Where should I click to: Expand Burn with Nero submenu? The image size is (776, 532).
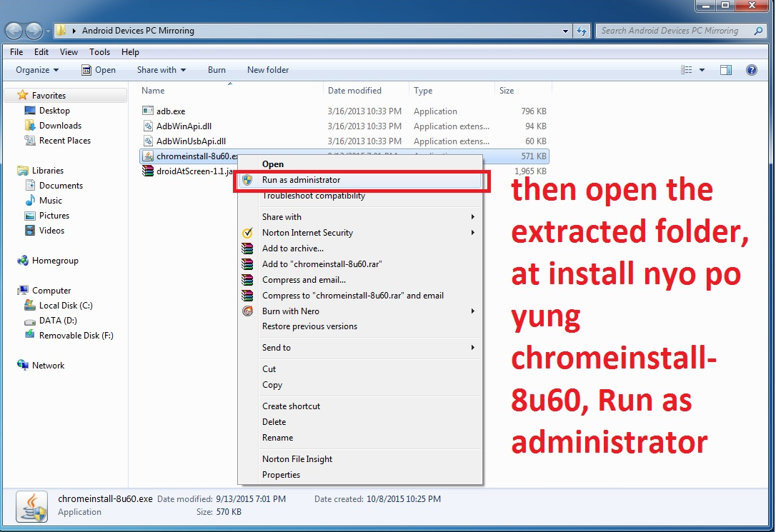[472, 311]
